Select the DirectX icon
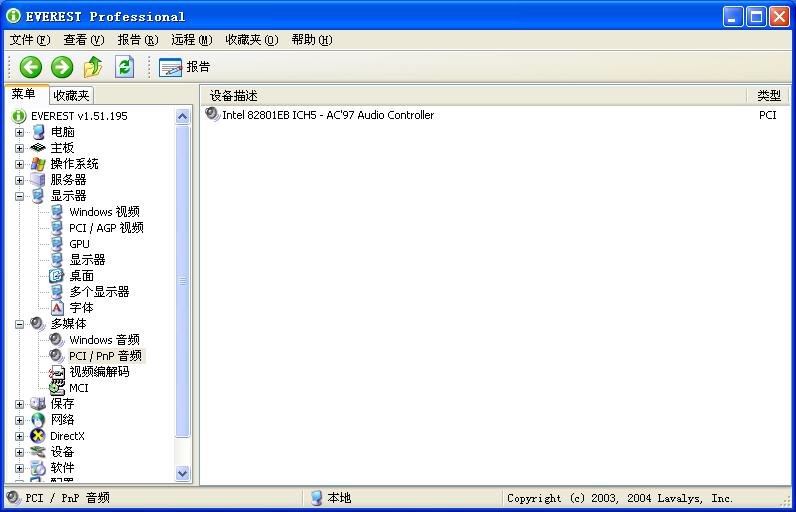This screenshot has width=796, height=512. [38, 436]
